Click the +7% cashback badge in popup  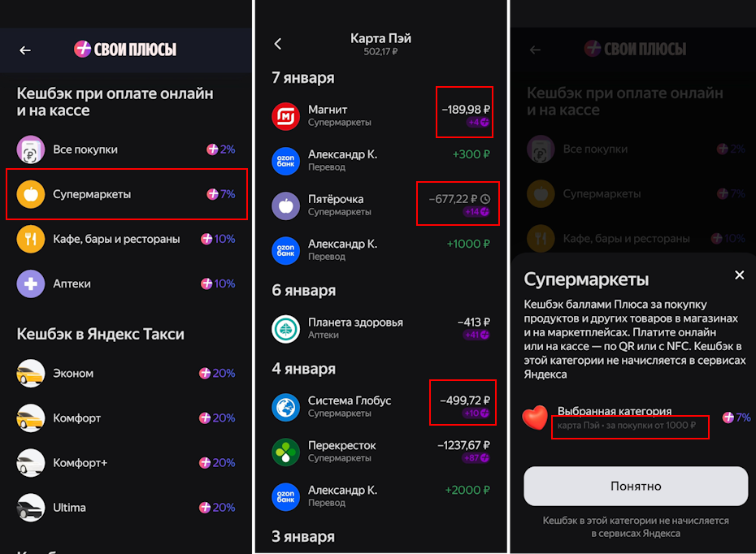click(735, 417)
